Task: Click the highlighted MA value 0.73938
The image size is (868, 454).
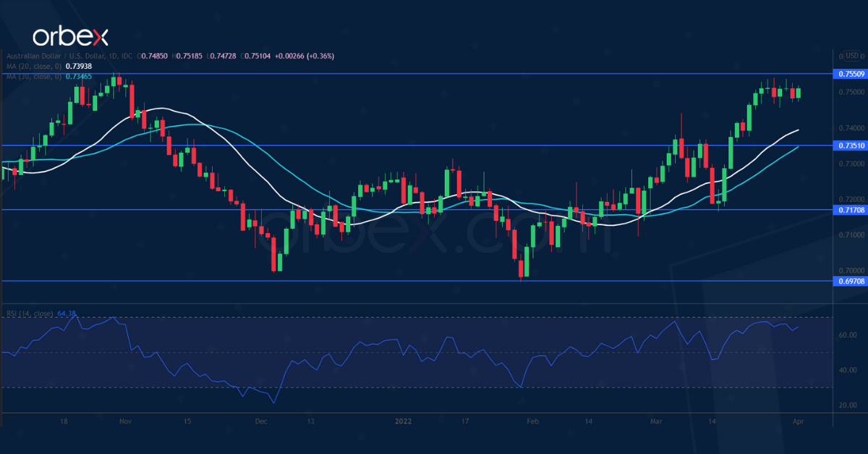Action: click(x=78, y=65)
